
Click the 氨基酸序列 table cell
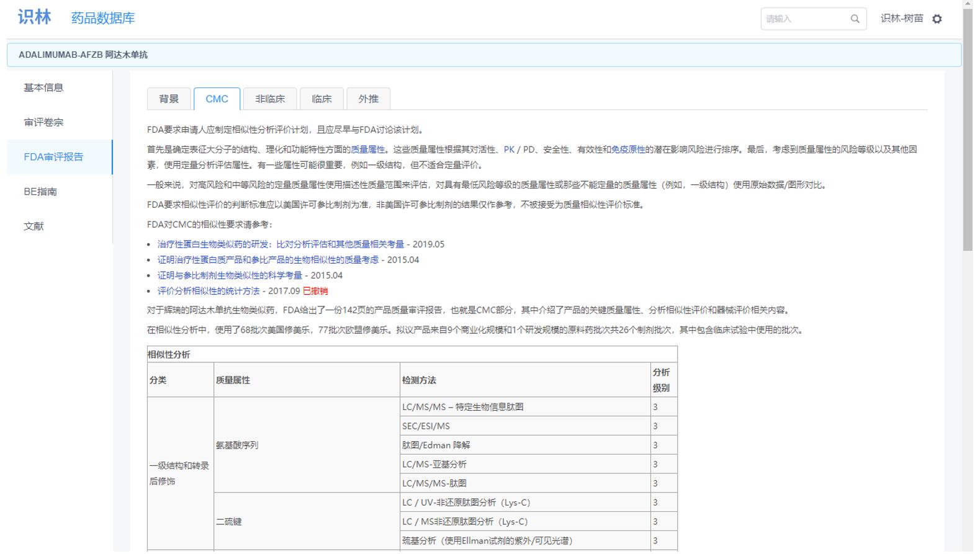[307, 445]
